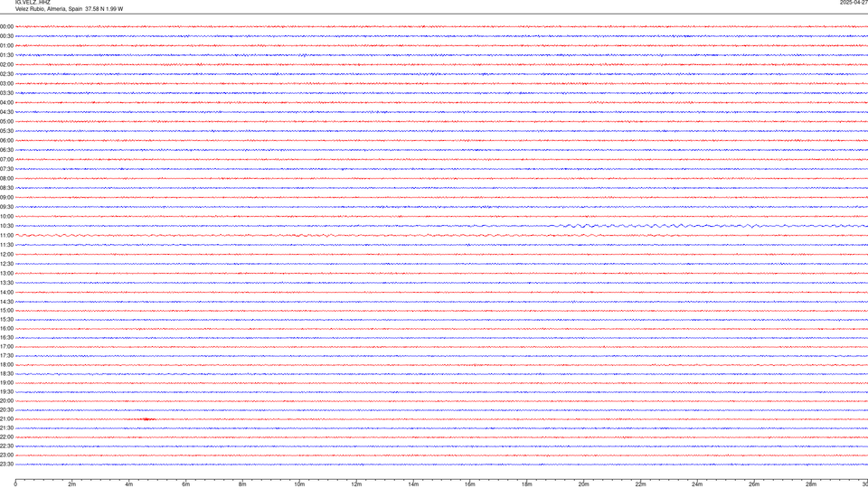Click the 10:00 time label
868x488 pixels.
click(6, 216)
